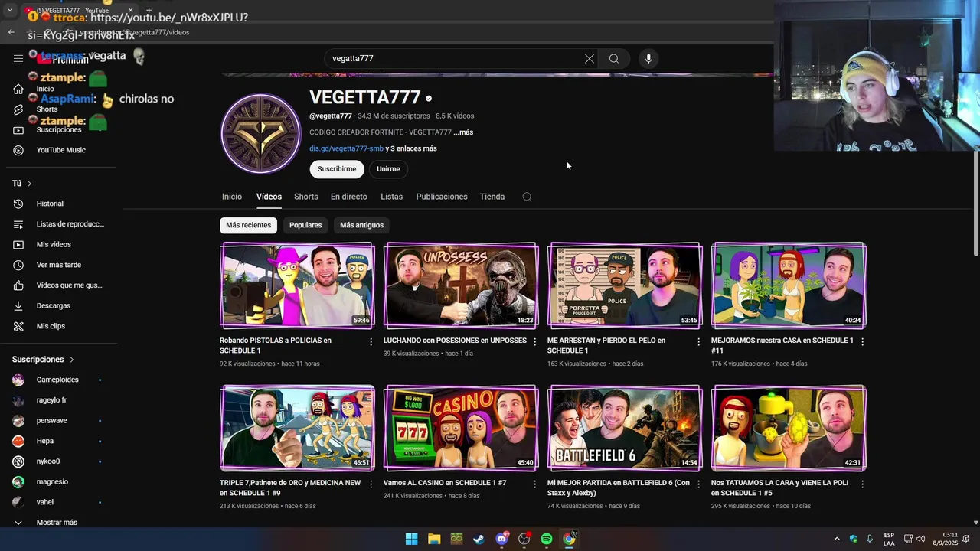Open the dis.gd/vegetta777-smb link
The width and height of the screenshot is (980, 551).
(346, 148)
